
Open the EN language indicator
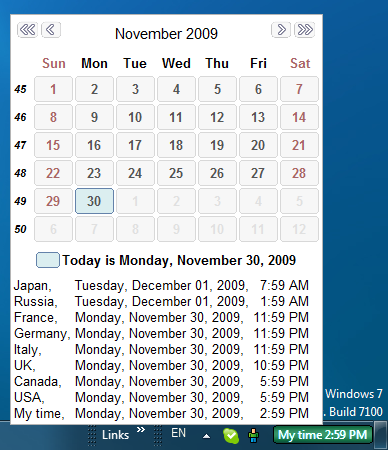[178, 433]
